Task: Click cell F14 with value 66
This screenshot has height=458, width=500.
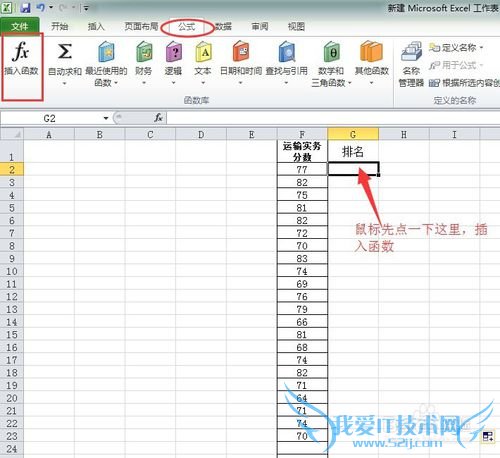Action: pos(302,322)
